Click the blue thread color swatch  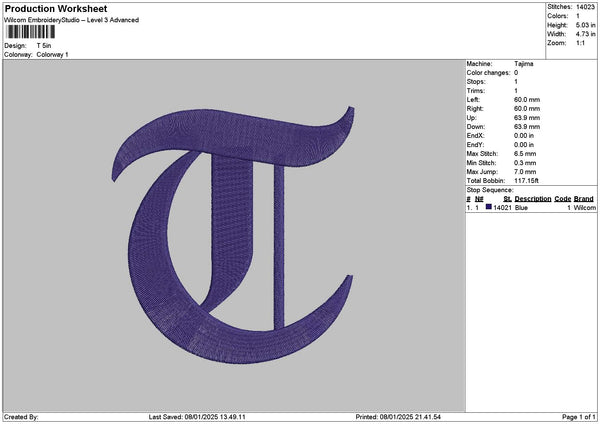(489, 207)
